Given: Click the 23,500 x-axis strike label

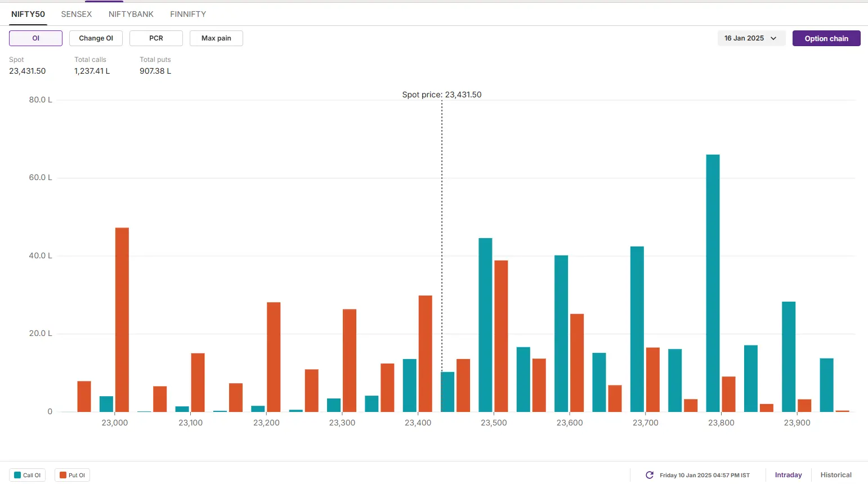Looking at the screenshot, I should (494, 423).
